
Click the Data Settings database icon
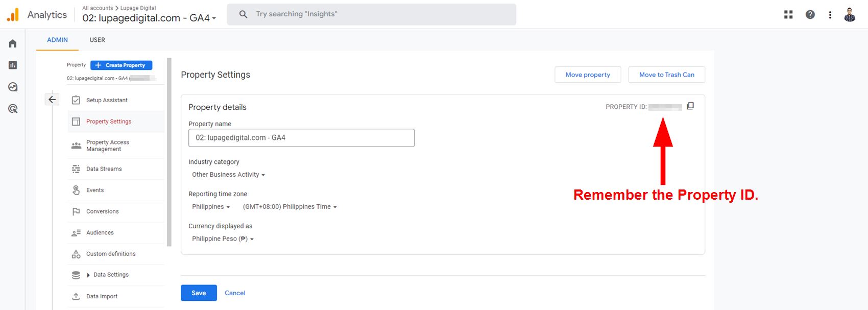(76, 275)
